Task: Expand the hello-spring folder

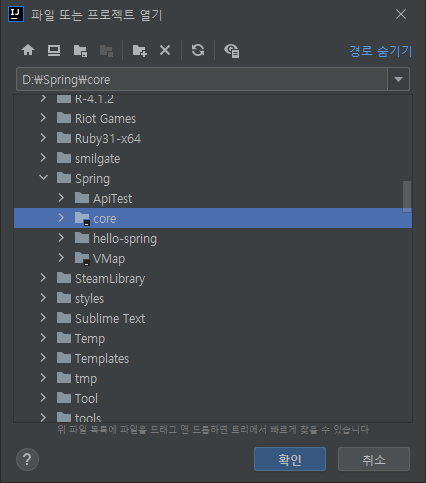Action: pos(61,238)
